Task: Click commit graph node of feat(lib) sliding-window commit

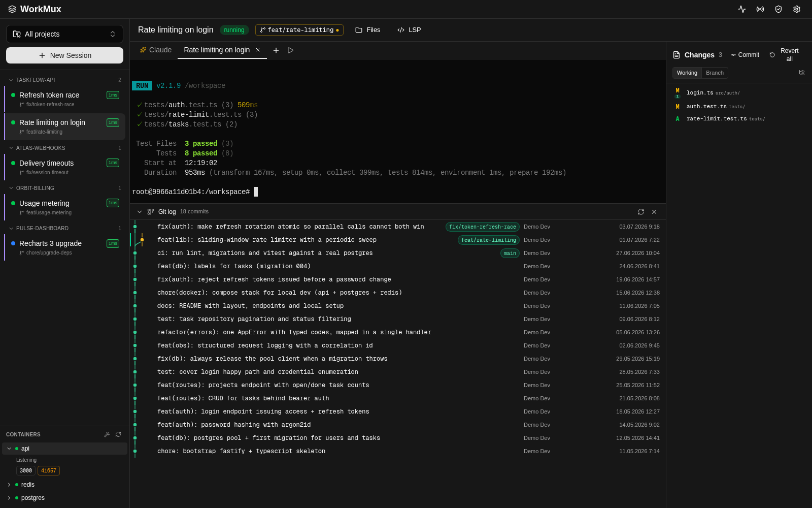Action: (142, 240)
